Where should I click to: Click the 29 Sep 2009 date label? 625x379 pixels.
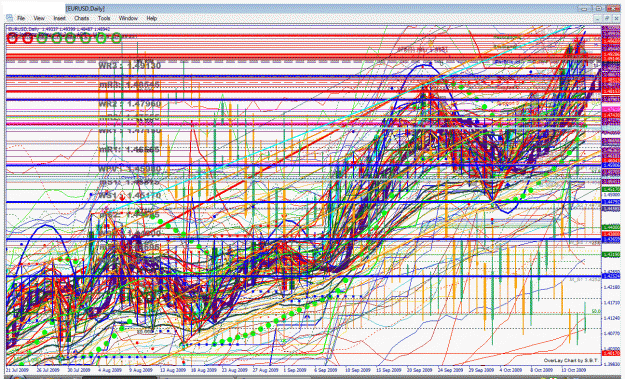tap(481, 370)
